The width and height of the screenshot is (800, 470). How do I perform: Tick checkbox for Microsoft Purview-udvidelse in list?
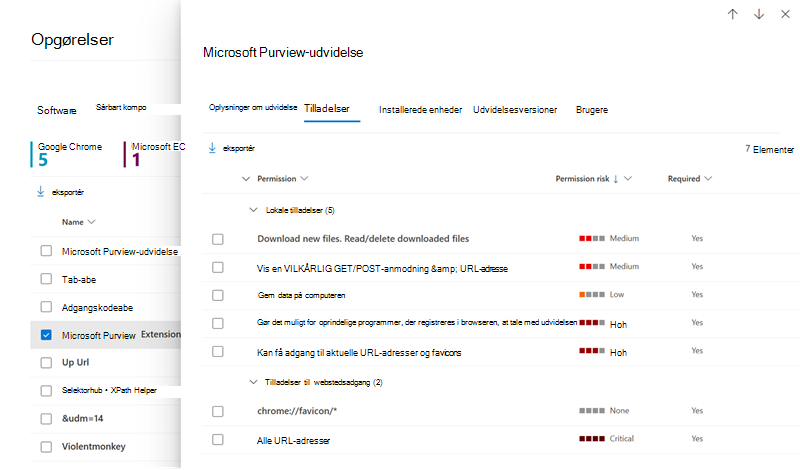pyautogui.click(x=46, y=251)
